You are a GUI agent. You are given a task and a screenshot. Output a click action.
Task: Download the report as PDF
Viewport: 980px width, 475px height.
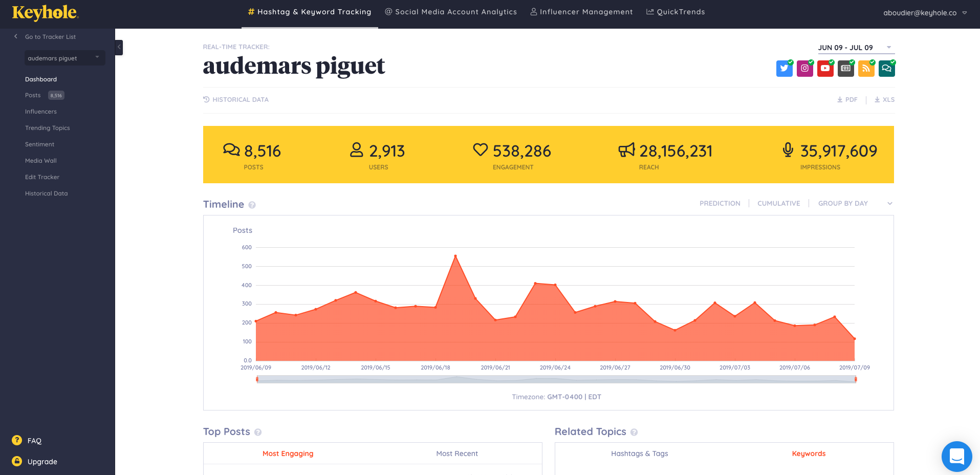pos(847,99)
